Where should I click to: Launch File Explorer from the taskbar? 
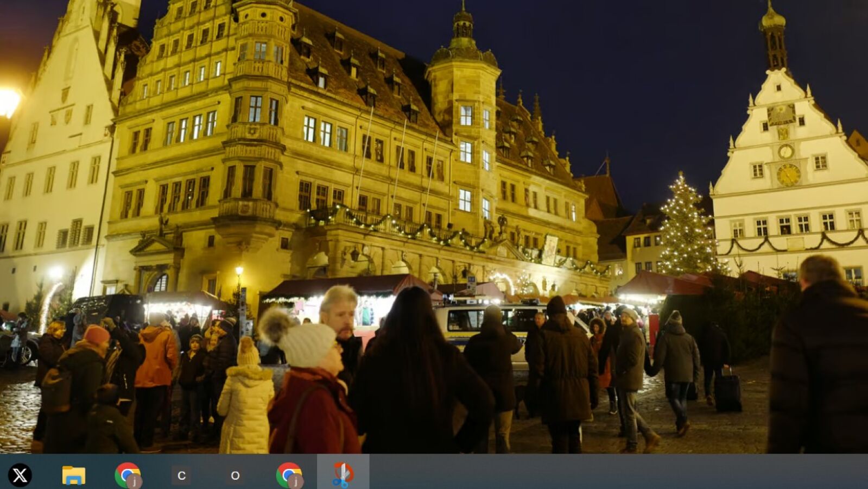pyautogui.click(x=73, y=475)
